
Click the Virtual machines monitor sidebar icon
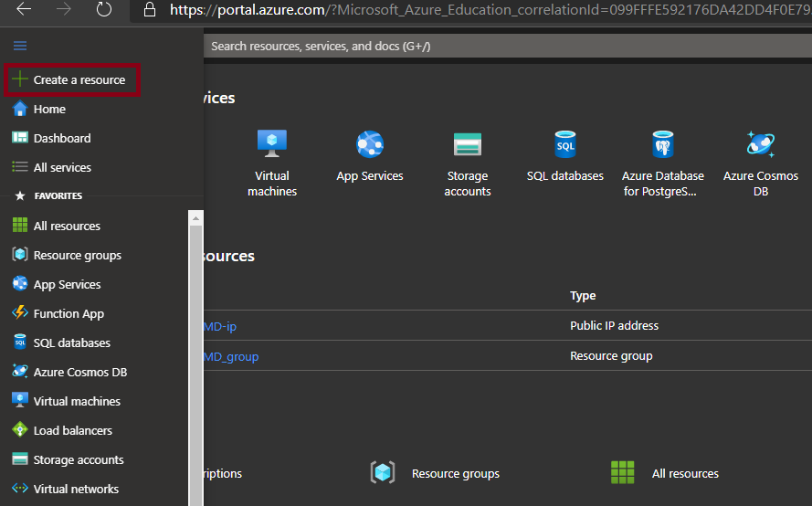pyautogui.click(x=20, y=400)
